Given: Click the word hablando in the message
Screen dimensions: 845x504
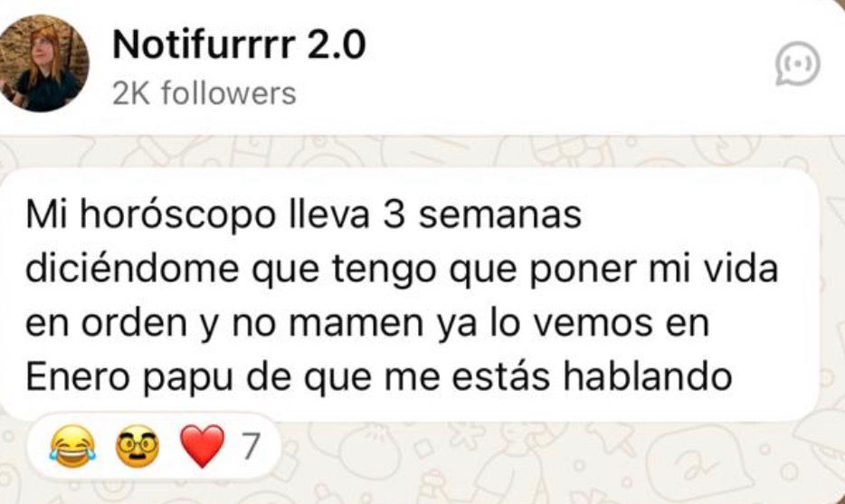Looking at the screenshot, I should 647,376.
